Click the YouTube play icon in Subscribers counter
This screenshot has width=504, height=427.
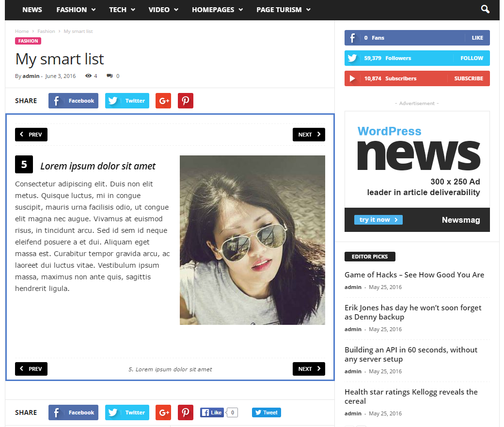pyautogui.click(x=352, y=78)
